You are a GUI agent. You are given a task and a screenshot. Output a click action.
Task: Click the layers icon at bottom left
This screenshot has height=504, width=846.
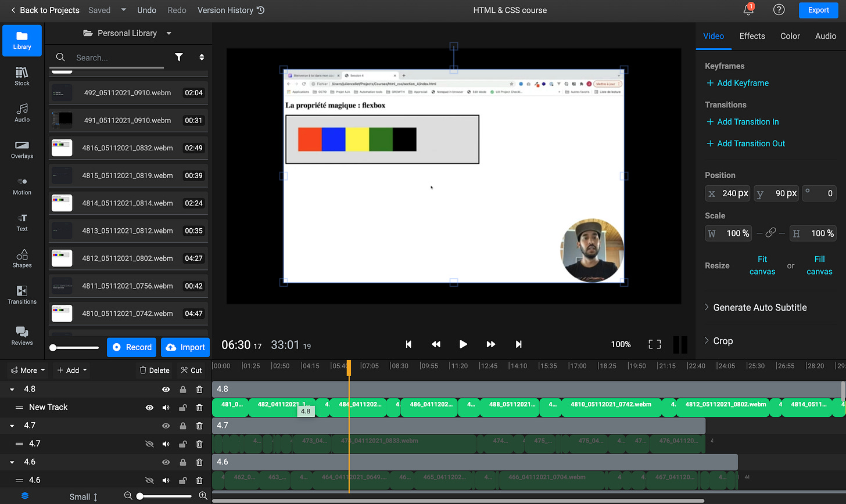tap(25, 496)
